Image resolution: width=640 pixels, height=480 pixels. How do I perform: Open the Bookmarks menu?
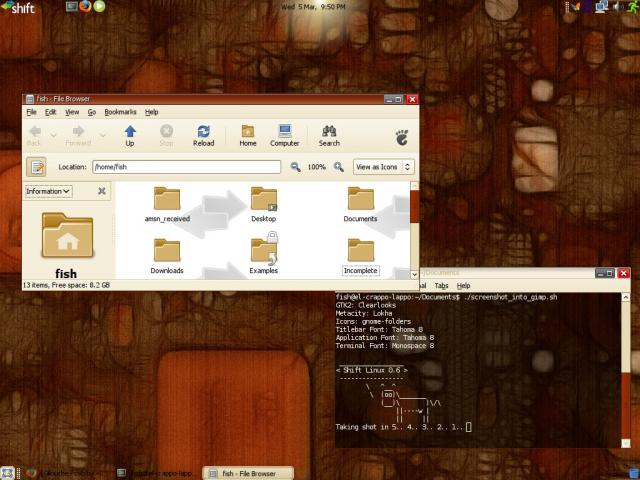[x=120, y=112]
